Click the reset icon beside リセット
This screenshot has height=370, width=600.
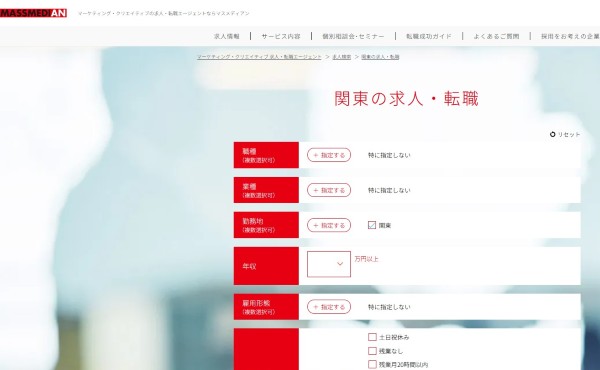pyautogui.click(x=552, y=134)
